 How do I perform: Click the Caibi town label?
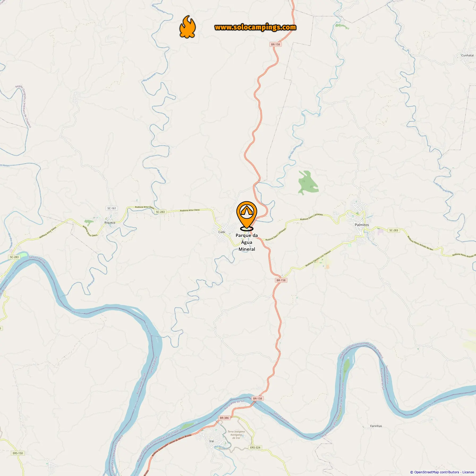coord(222,232)
